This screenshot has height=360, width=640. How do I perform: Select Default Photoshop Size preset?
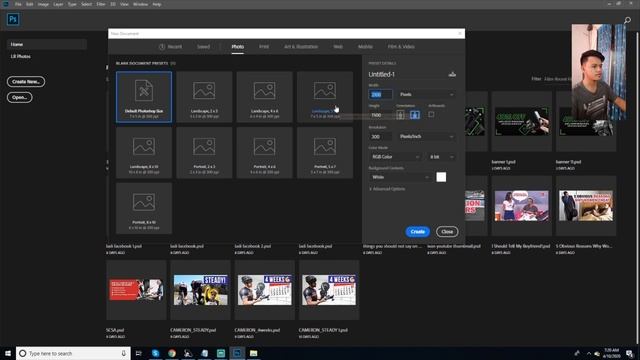(x=144, y=97)
